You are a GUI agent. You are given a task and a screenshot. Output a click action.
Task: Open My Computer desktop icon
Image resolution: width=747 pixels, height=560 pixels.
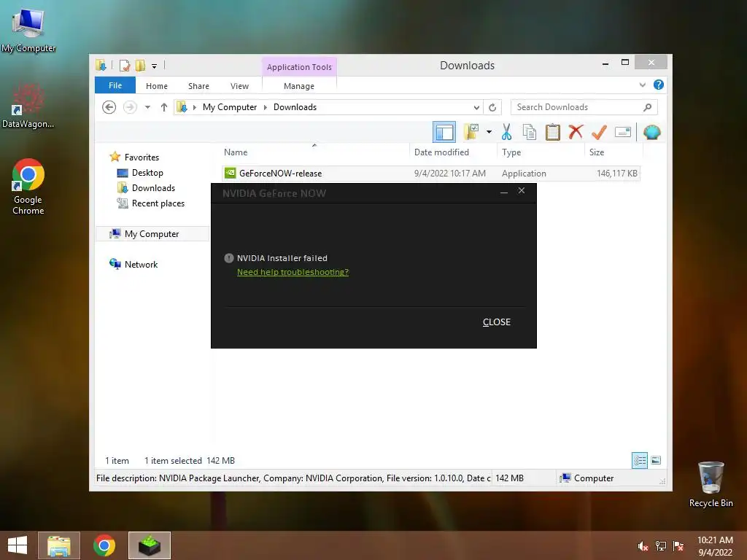(x=28, y=31)
